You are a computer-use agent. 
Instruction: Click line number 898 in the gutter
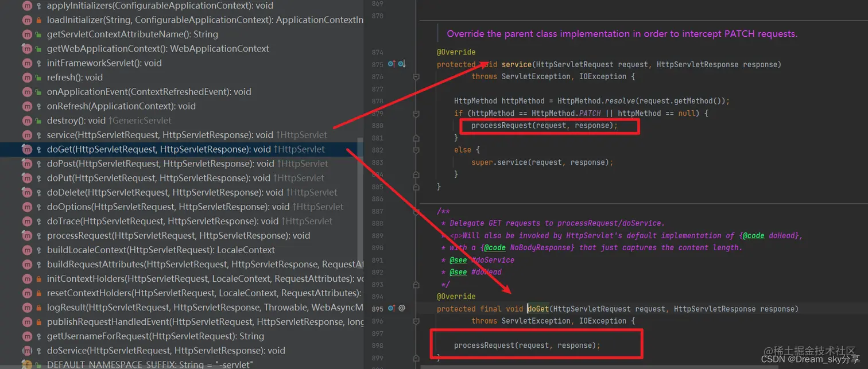tap(377, 345)
